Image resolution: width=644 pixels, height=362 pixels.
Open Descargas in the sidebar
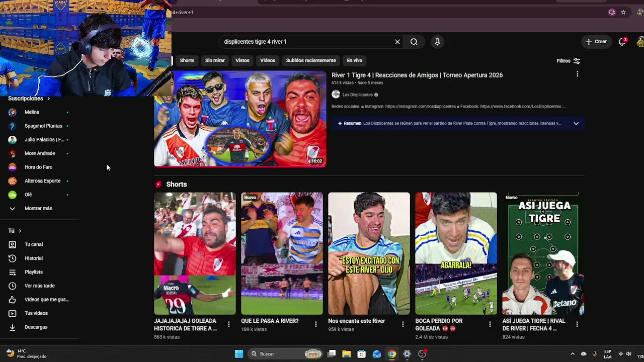pos(36,327)
